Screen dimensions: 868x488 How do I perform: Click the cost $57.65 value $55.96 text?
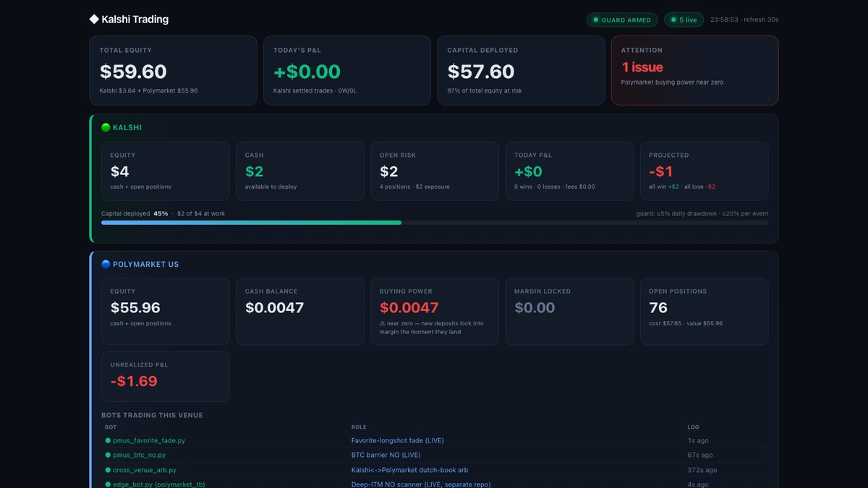click(686, 323)
